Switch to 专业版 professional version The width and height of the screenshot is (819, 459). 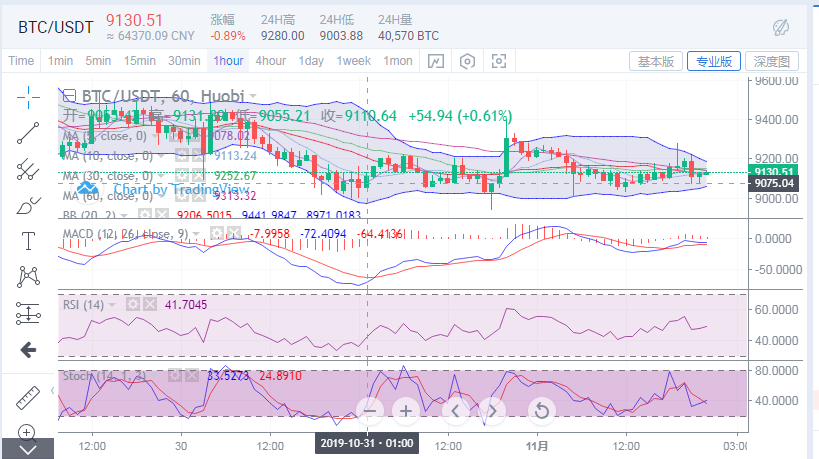[x=713, y=62]
